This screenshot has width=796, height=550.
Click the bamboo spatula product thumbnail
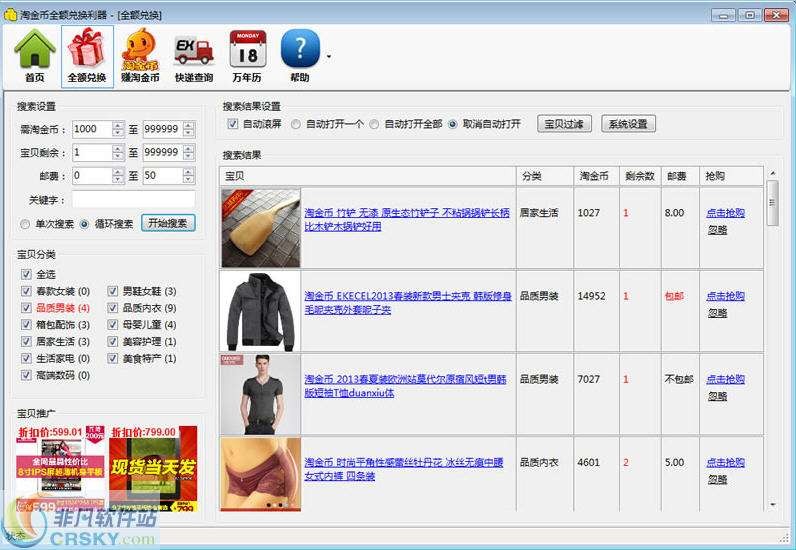pyautogui.click(x=261, y=228)
